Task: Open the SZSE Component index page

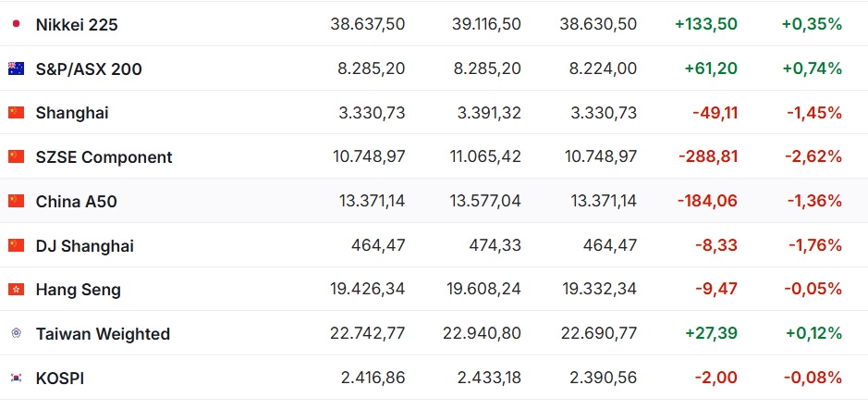Action: (x=104, y=157)
